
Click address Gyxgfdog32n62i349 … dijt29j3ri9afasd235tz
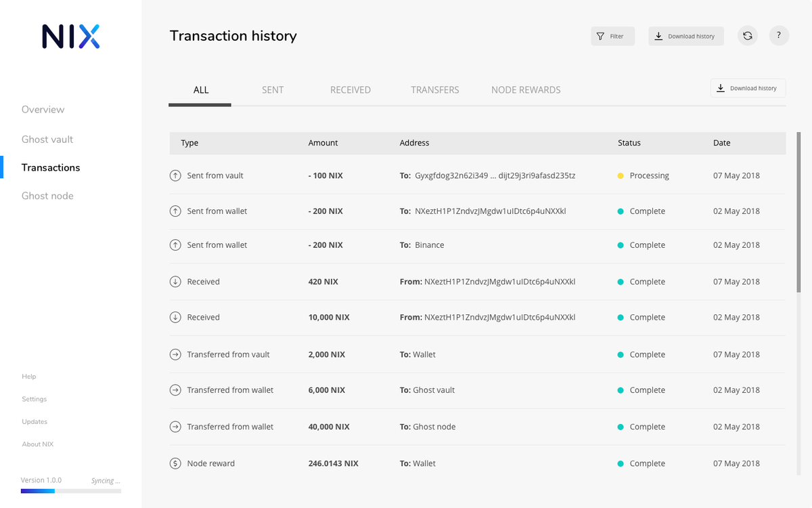click(495, 175)
